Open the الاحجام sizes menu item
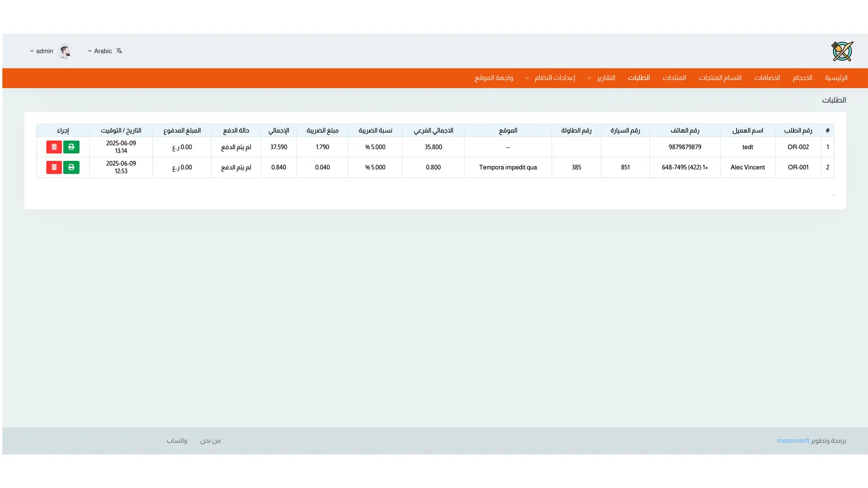This screenshot has height=488, width=868. 802,78
